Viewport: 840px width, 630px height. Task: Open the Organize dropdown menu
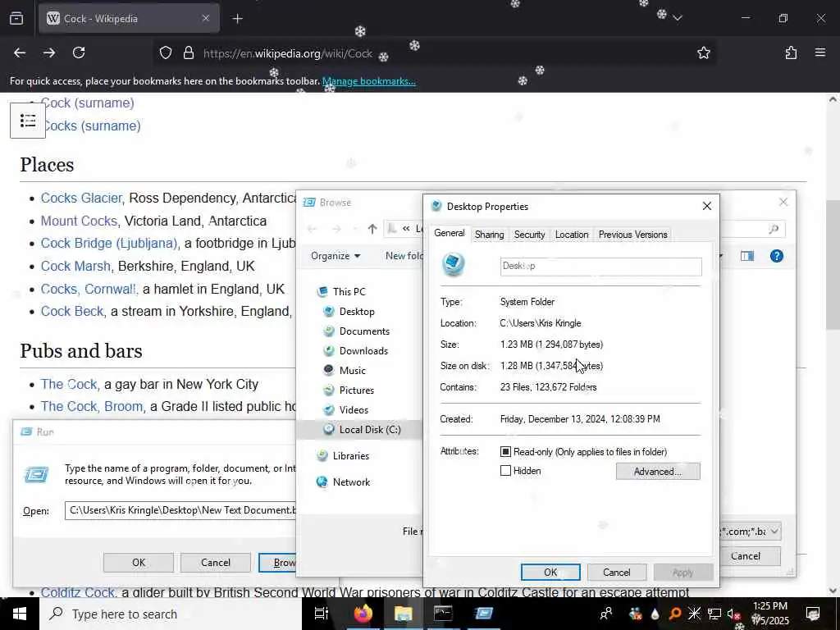[336, 256]
